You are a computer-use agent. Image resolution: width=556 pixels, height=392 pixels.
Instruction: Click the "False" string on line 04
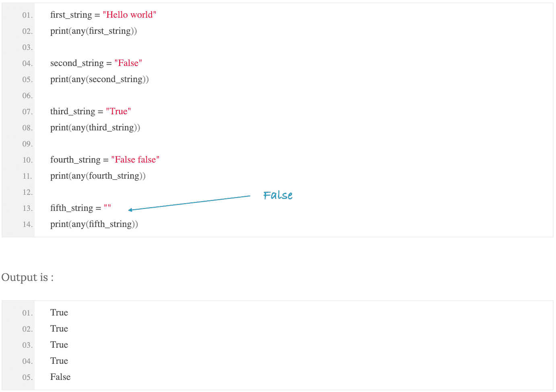128,63
